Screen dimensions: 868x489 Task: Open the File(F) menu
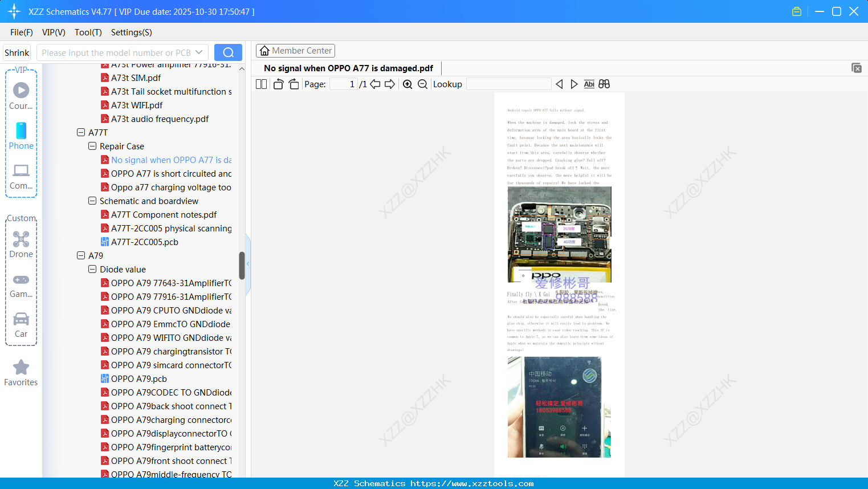[x=22, y=32]
